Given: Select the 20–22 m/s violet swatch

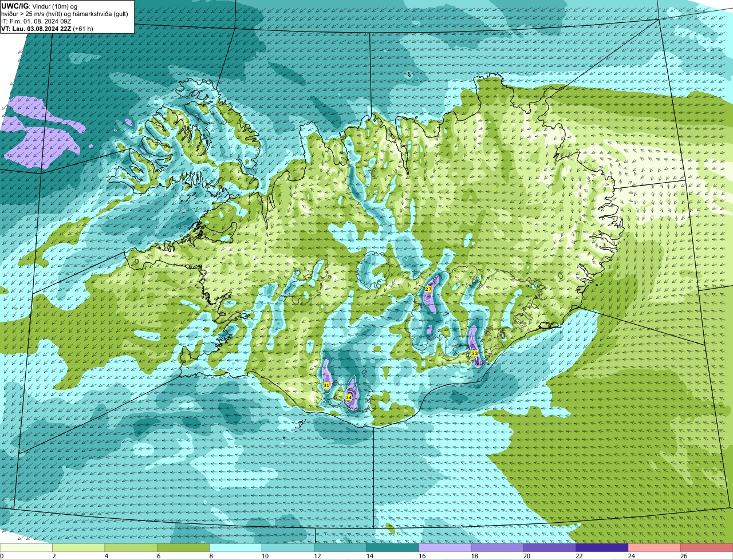Looking at the screenshot, I should point(550,547).
